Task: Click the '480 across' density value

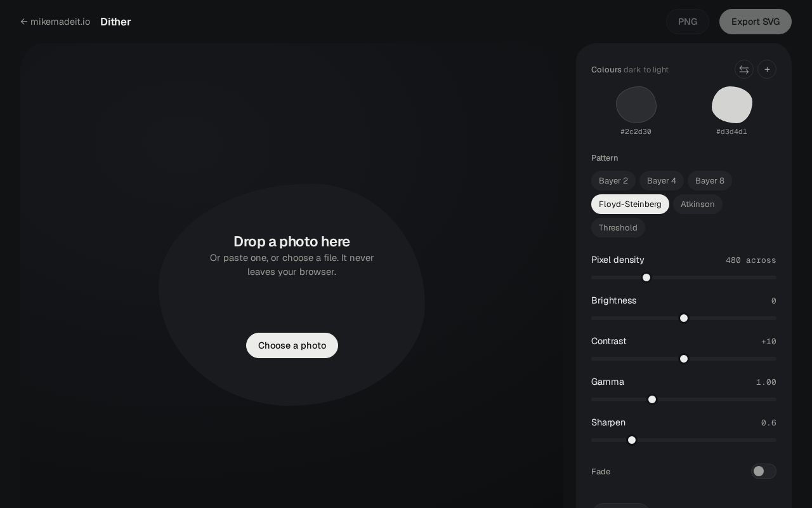Action: pos(751,260)
